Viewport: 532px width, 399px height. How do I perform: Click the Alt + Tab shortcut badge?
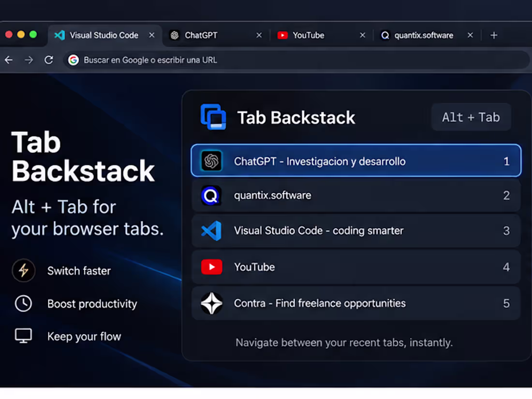(x=471, y=117)
